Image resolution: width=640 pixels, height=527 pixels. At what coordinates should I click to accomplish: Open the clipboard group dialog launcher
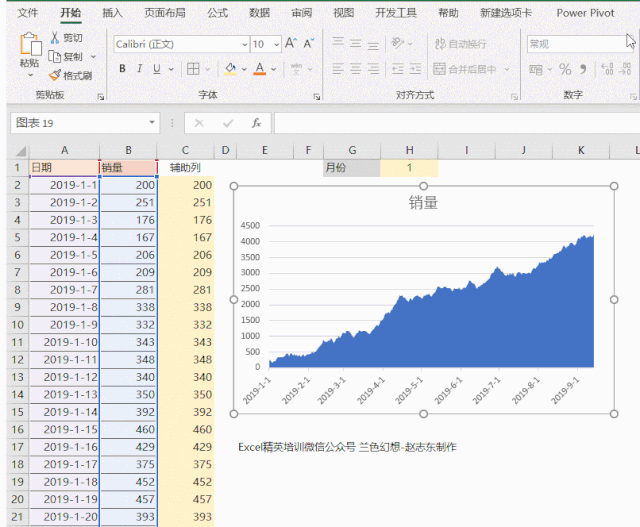101,97
